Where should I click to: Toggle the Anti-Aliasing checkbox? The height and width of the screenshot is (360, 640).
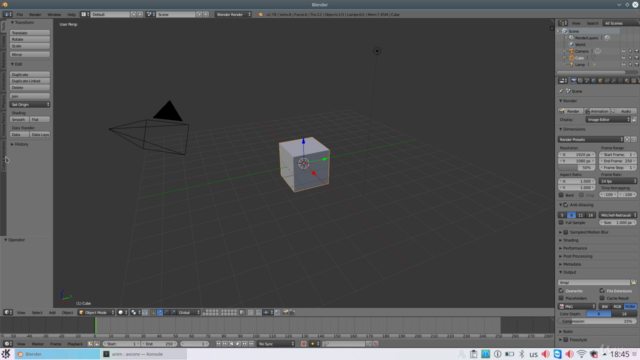pyautogui.click(x=566, y=205)
